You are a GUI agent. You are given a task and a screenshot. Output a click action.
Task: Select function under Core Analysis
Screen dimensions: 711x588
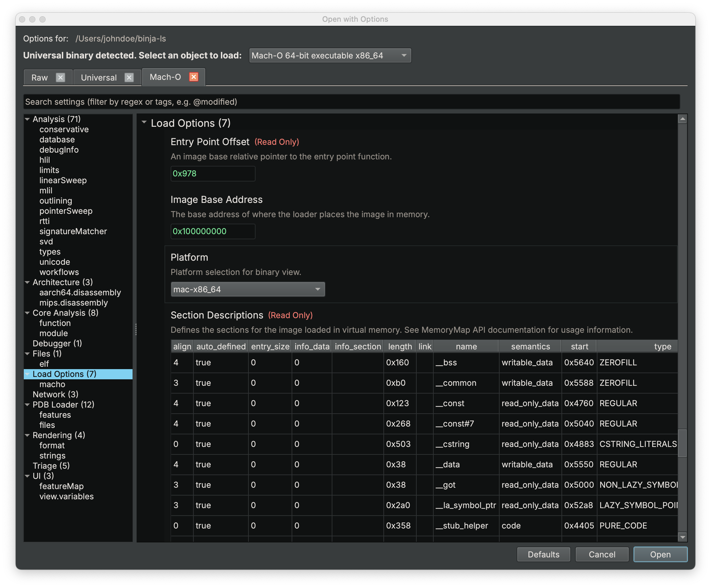pyautogui.click(x=55, y=323)
